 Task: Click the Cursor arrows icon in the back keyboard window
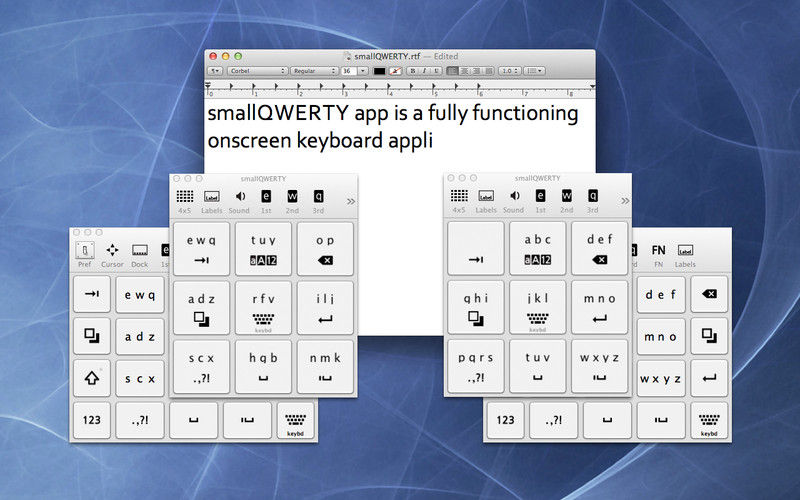coord(112,250)
